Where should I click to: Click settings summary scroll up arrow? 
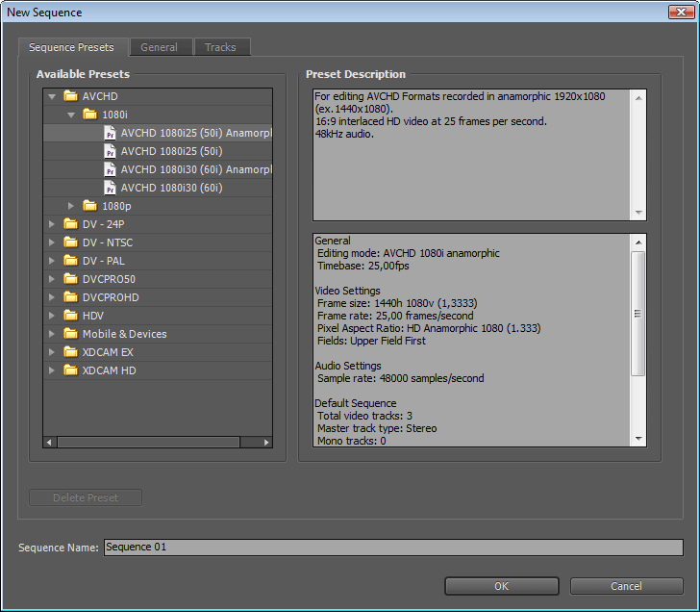coord(638,242)
